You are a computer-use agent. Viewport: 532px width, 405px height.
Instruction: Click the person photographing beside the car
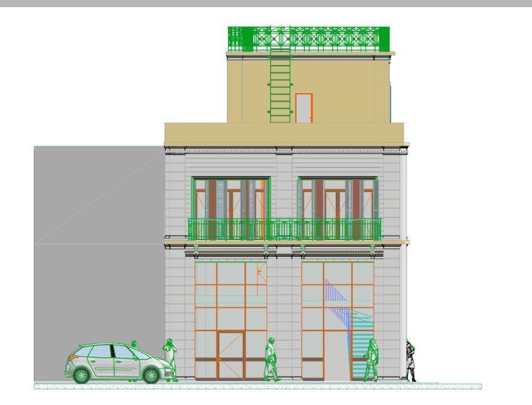coord(170,358)
